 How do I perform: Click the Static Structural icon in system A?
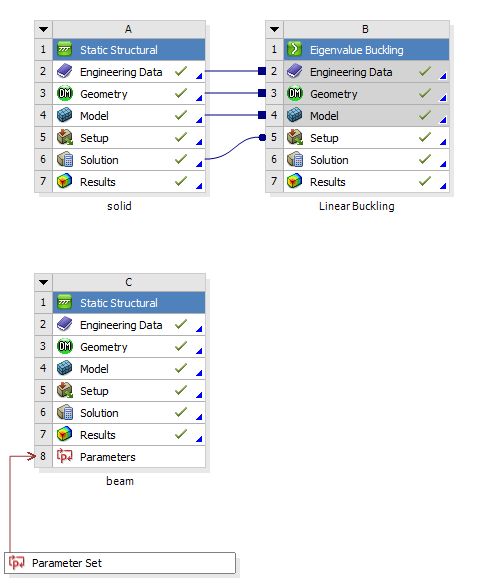65,50
